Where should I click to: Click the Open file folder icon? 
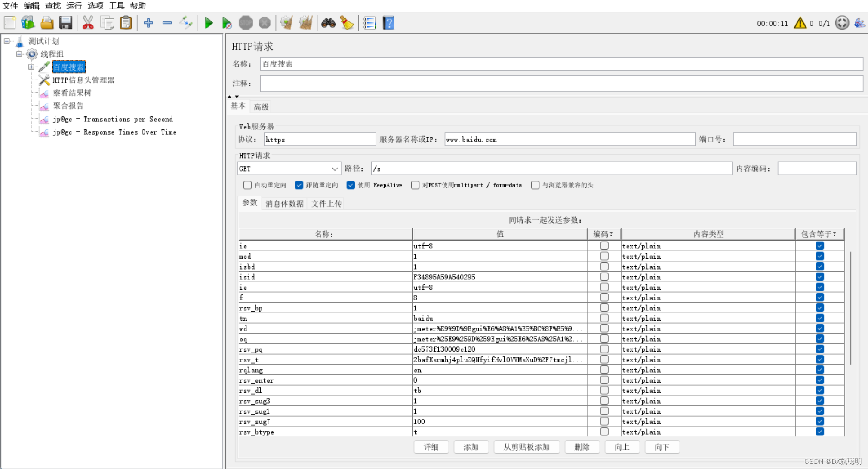(x=47, y=23)
